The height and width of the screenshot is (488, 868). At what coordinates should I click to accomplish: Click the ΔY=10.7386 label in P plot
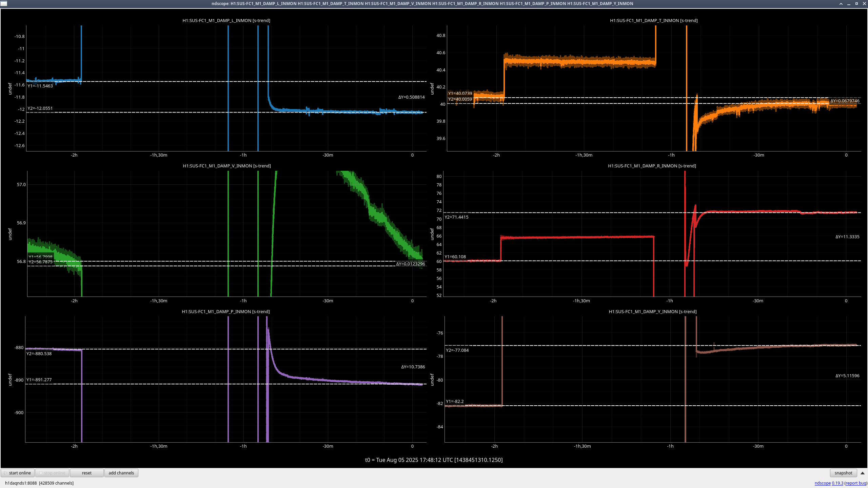pos(413,367)
